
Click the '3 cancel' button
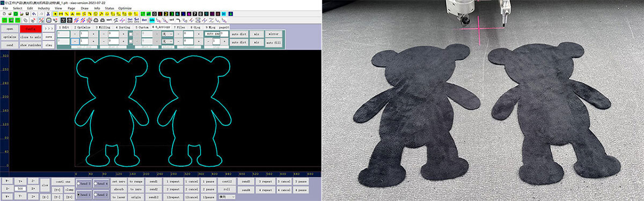click(284, 182)
